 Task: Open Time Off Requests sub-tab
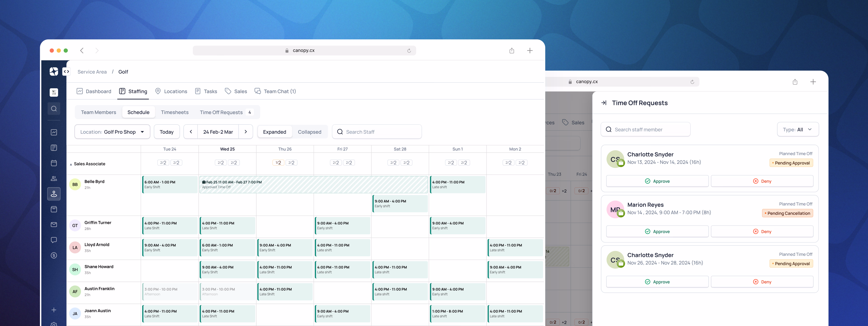226,112
